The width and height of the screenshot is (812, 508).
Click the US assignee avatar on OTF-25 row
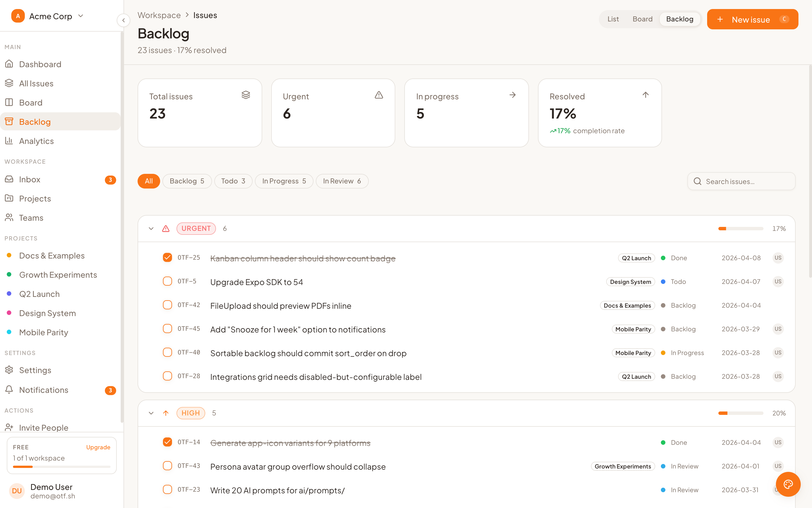click(778, 258)
